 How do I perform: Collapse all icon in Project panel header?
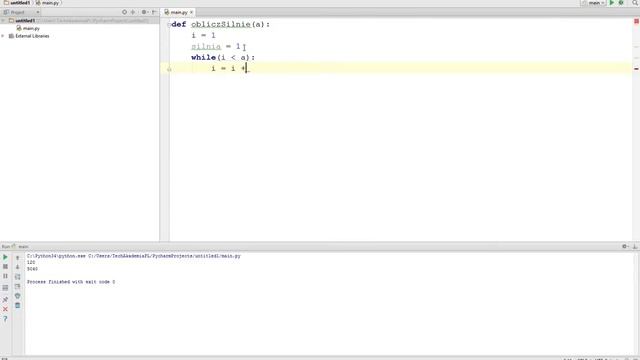[x=133, y=12]
